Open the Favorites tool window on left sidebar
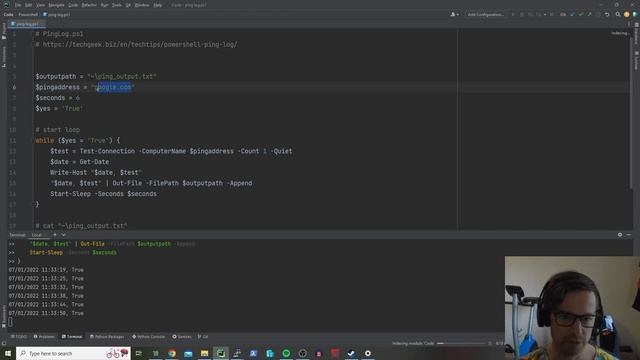Viewport: 640px width, 360px height. (4, 316)
